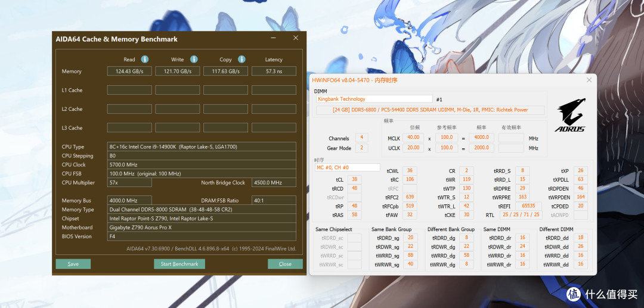Image resolution: width=644 pixels, height=308 pixels.
Task: Click the BIOS Version value F4
Action: coord(202,237)
